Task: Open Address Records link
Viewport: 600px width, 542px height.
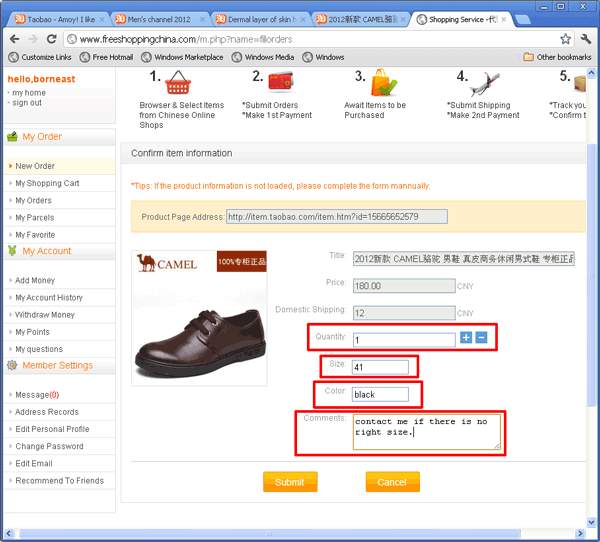Action: click(47, 412)
